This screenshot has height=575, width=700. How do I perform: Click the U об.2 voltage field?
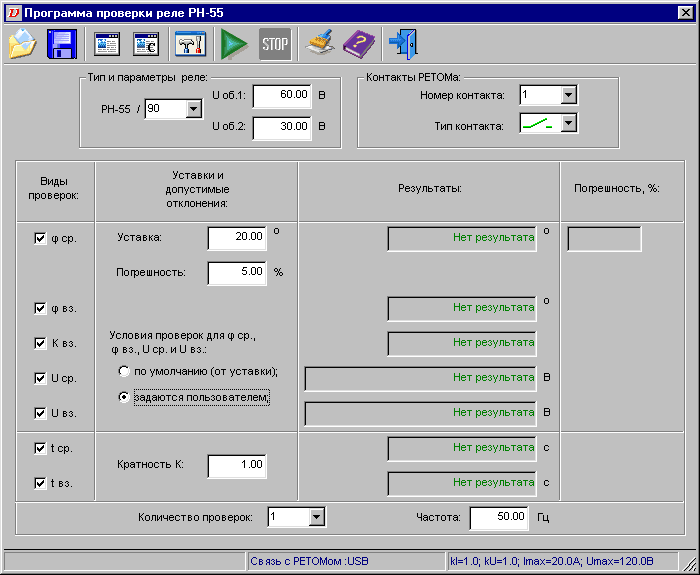pyautogui.click(x=282, y=127)
